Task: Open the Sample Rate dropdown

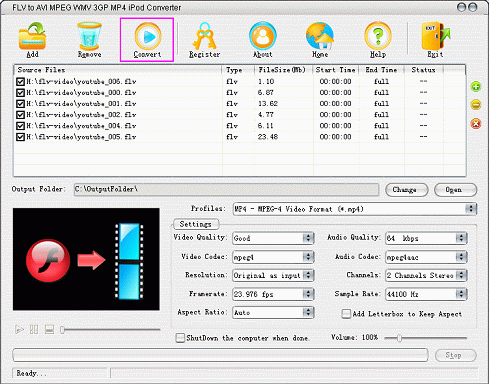Action: coord(461,294)
